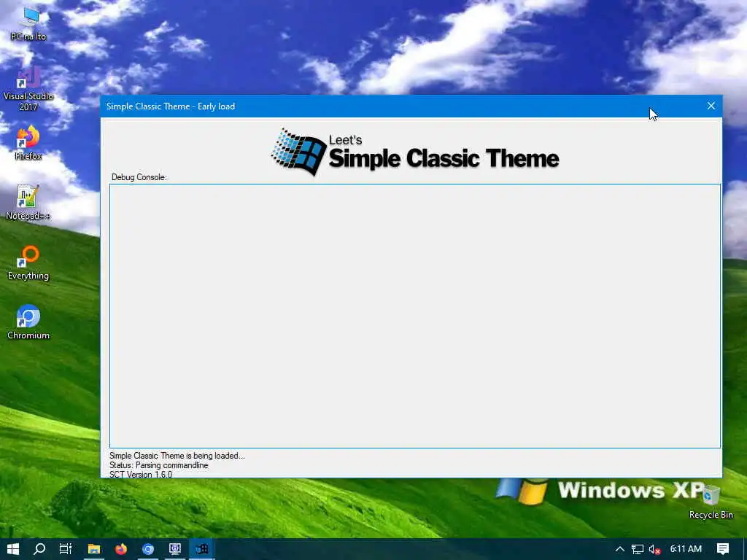Screen dimensions: 747x560
Task: Open File Explorer from taskbar
Action: click(94, 549)
